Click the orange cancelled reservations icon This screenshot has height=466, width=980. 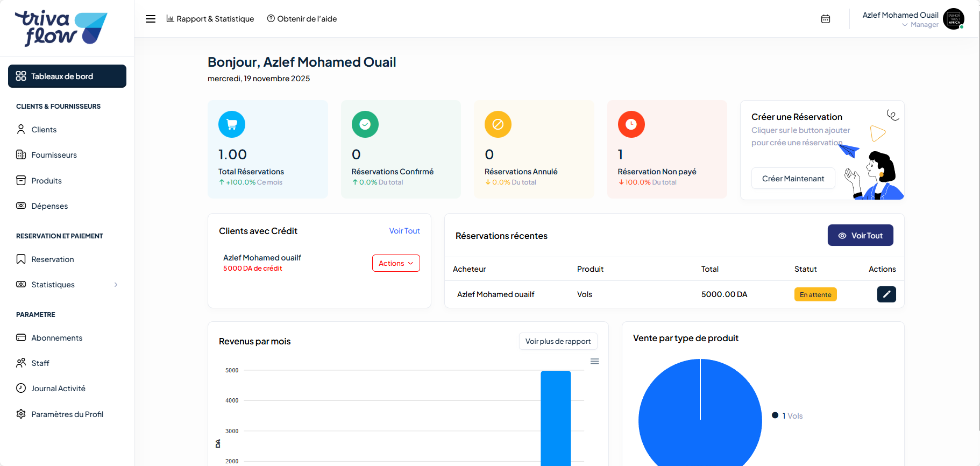pyautogui.click(x=498, y=124)
